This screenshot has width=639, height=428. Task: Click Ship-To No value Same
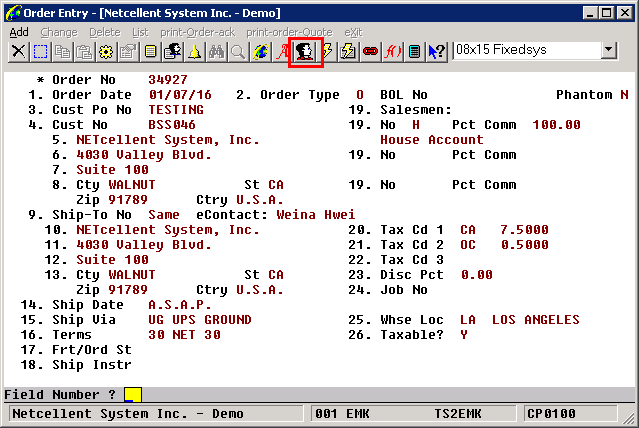(164, 215)
